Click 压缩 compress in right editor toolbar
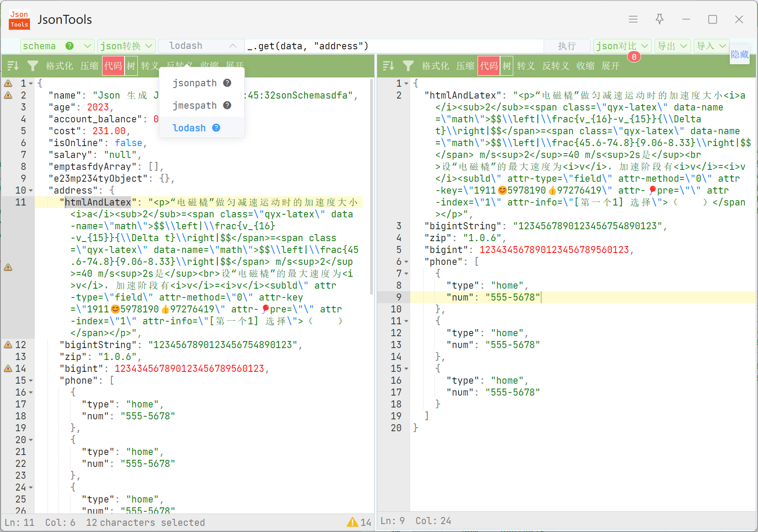Screen dimensions: 758x532 465,66
